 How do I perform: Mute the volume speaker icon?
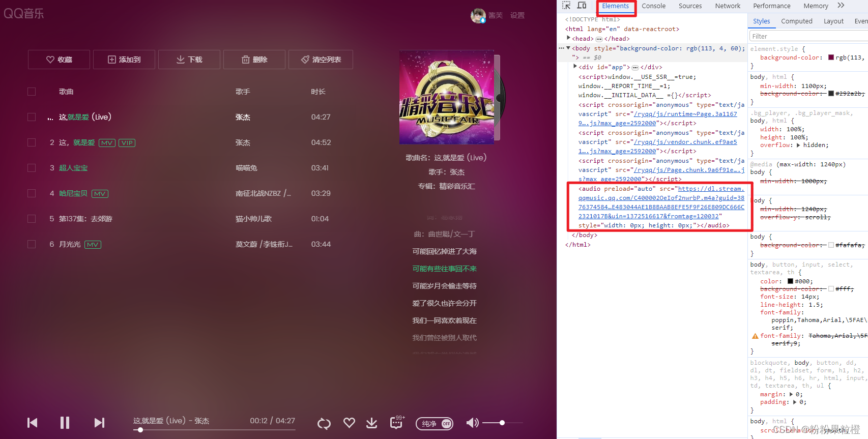coord(472,423)
